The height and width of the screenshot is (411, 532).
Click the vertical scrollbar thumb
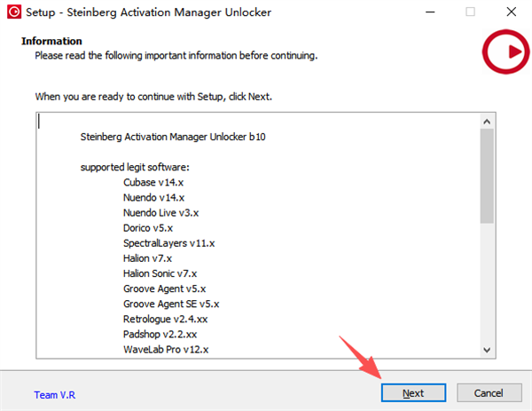(487, 178)
